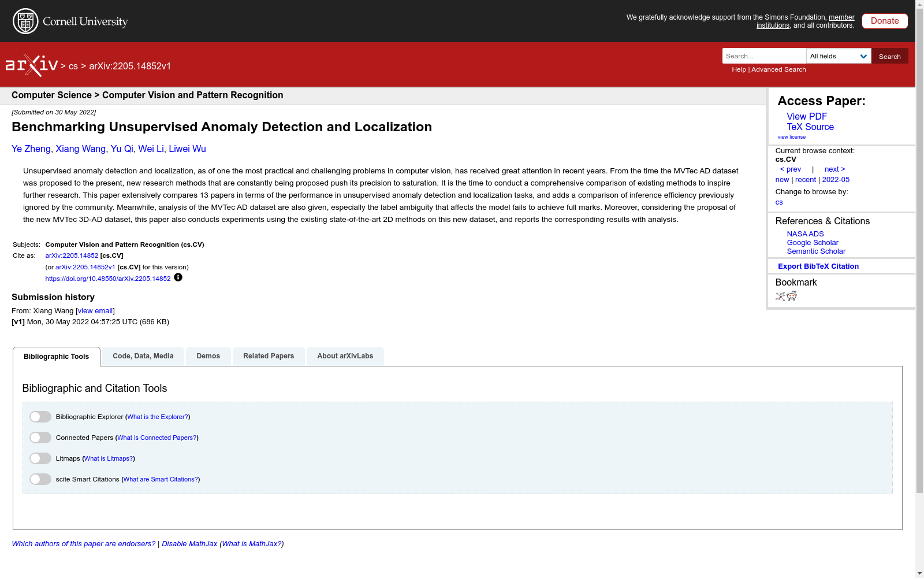
Task: Enable scite Smart Citations toggle
Action: pos(40,479)
